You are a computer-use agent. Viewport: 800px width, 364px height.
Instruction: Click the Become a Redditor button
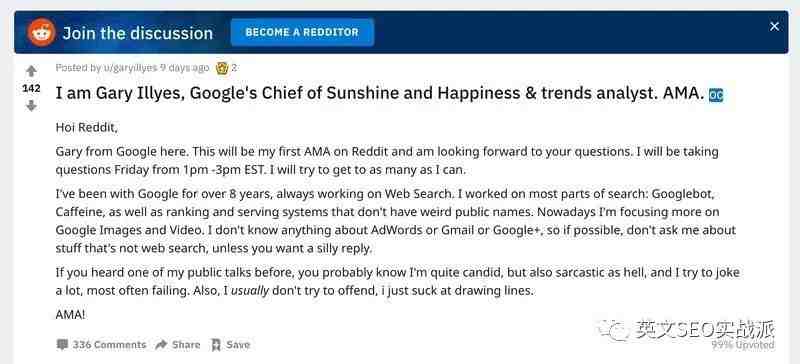[x=302, y=32]
